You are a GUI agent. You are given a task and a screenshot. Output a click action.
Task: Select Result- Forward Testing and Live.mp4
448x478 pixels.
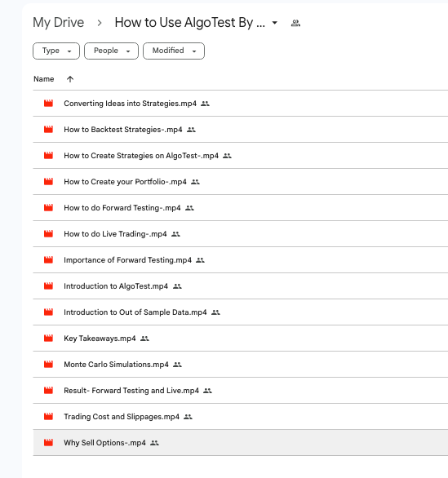240,391
